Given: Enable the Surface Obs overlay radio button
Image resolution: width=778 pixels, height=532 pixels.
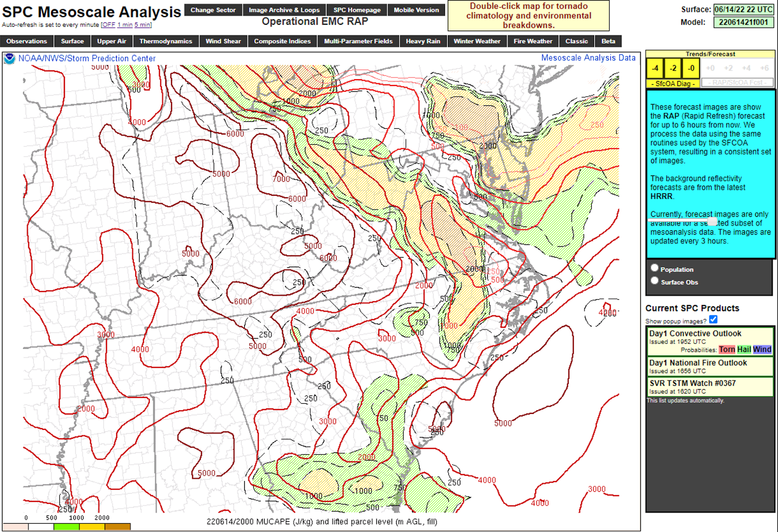Looking at the screenshot, I should point(654,280).
